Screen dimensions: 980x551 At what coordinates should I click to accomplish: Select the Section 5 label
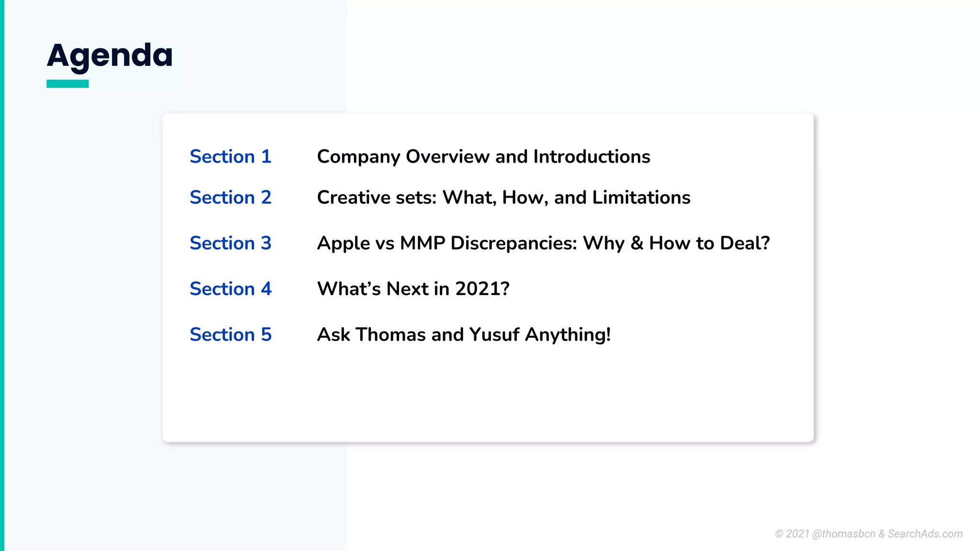click(230, 334)
